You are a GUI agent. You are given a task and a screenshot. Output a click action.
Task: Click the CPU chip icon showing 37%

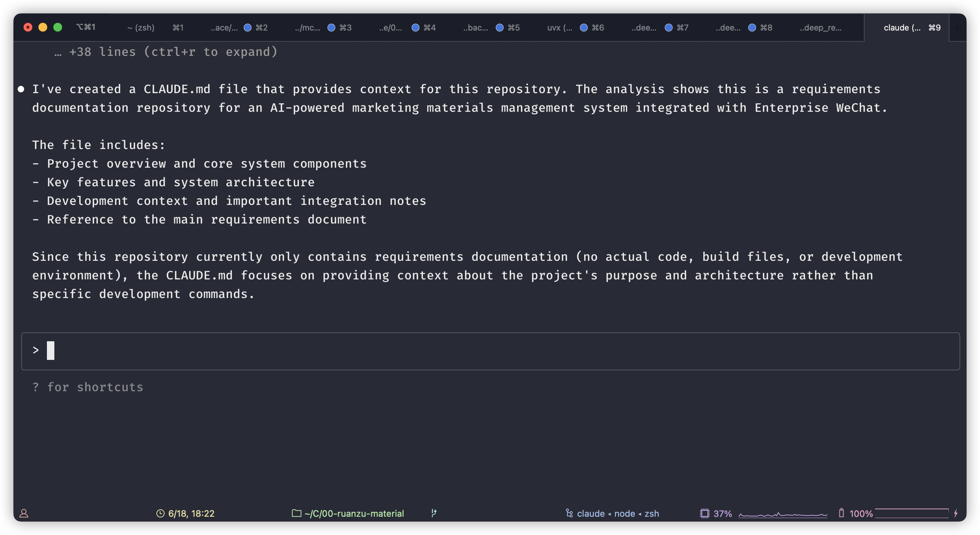point(704,513)
